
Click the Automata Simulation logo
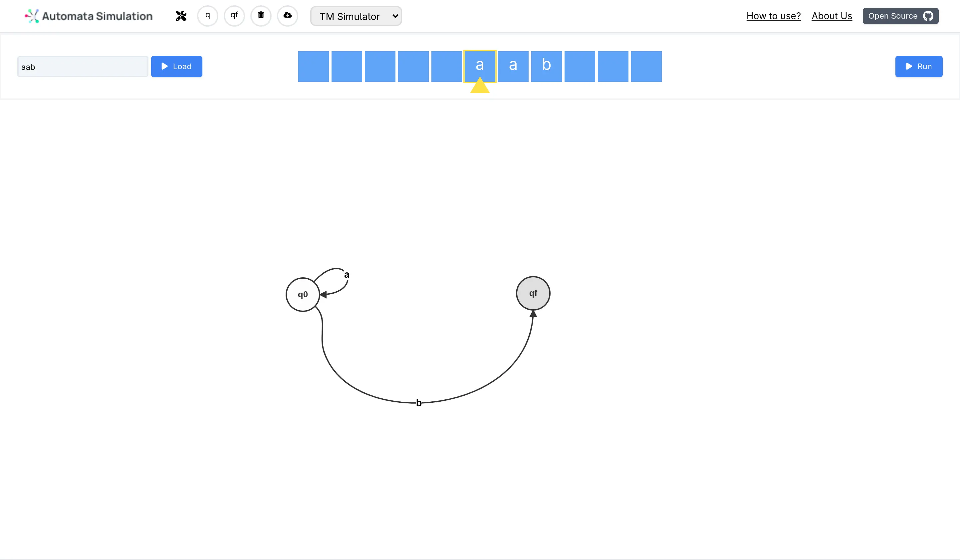pyautogui.click(x=89, y=16)
